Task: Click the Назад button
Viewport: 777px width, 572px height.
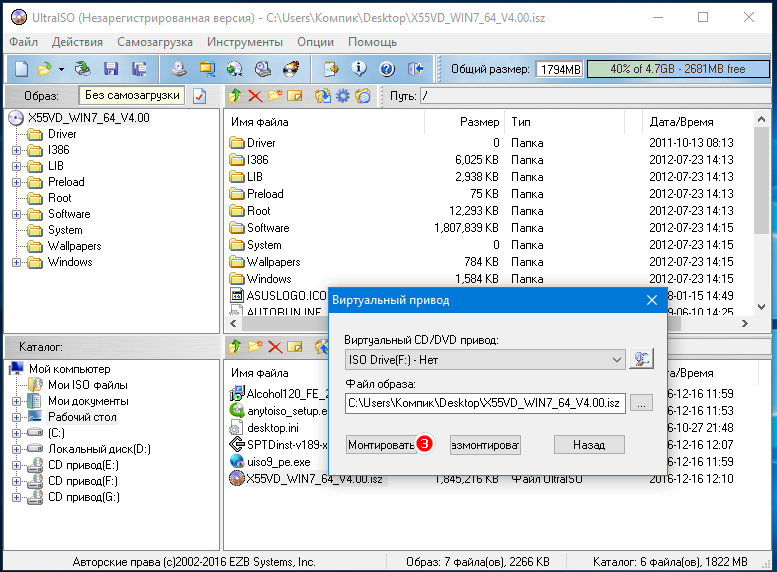Action: point(589,445)
